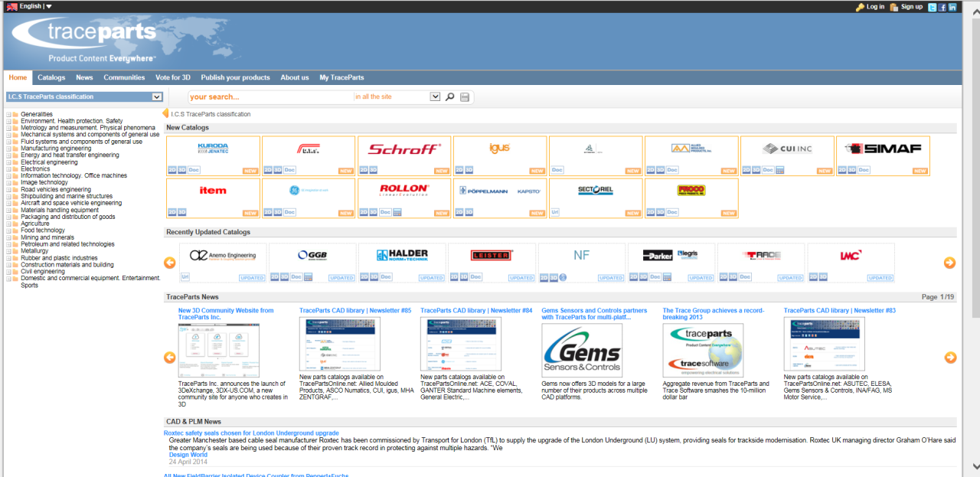Open 'Gems Sensors and Controls partners' article
This screenshot has width=980, height=477.
point(594,314)
